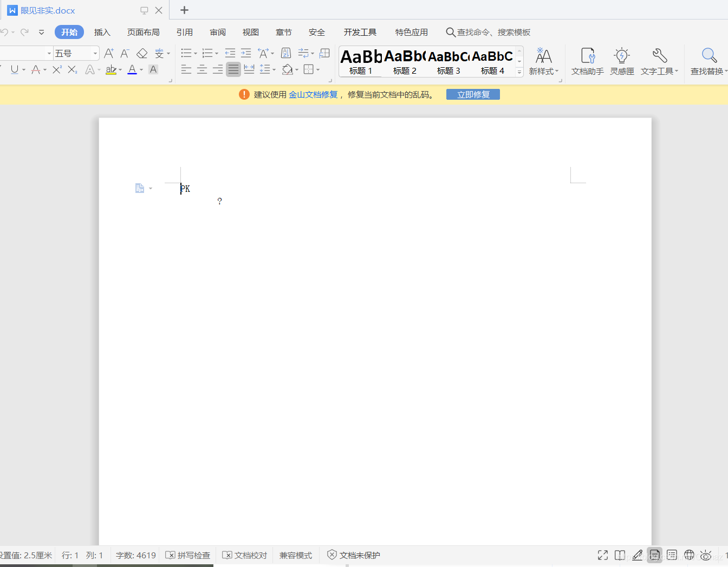The width and height of the screenshot is (728, 567).
Task: Apply subscript formatting
Action: pos(73,69)
